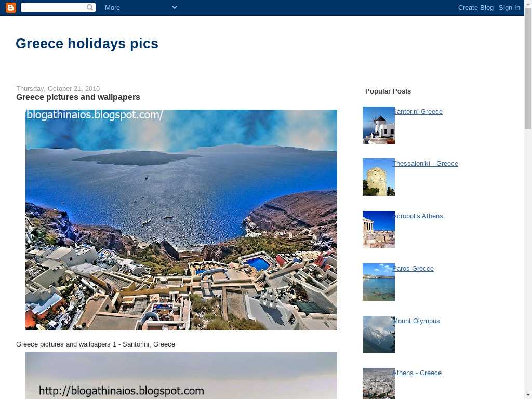
Task: Open the More menu in navbar
Action: [112, 7]
